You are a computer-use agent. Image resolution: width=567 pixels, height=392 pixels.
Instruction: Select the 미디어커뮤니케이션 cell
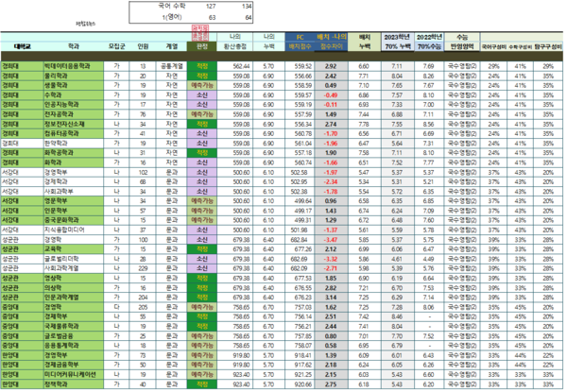74,374
